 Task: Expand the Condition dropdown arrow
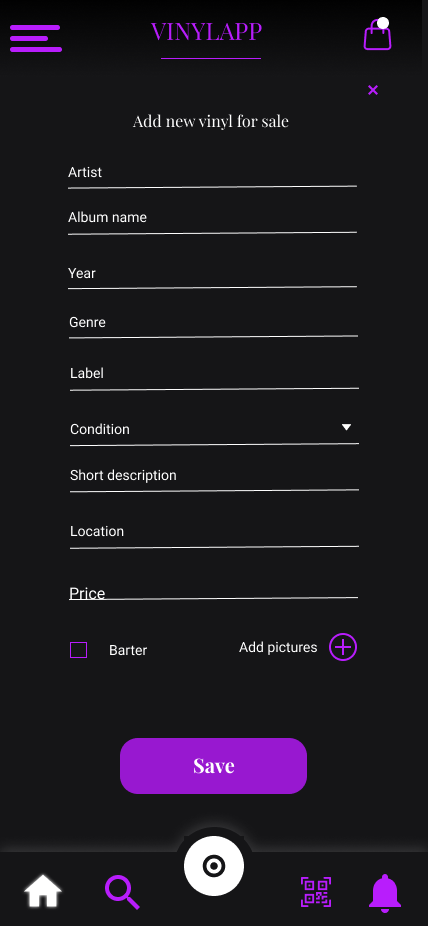pos(347,427)
